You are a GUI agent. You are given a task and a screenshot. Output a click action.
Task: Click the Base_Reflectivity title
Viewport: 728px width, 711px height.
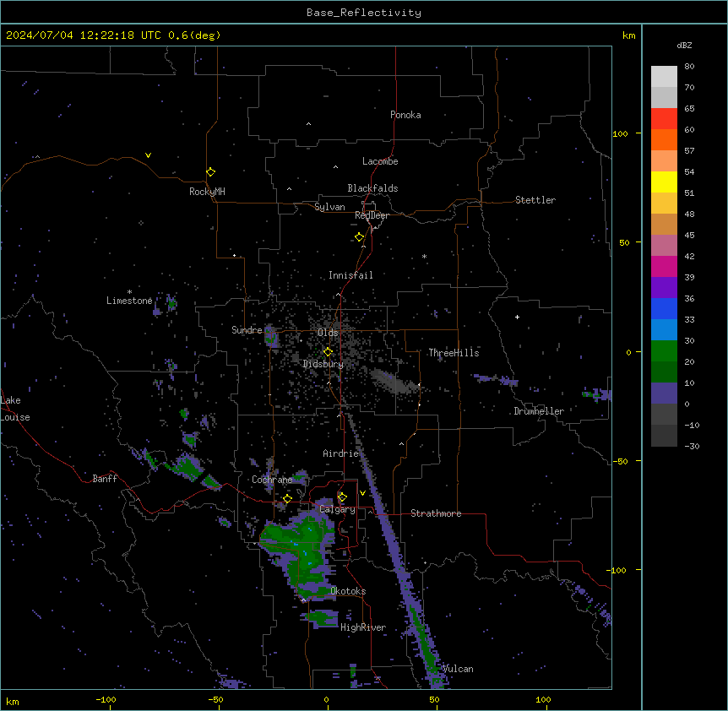364,13
